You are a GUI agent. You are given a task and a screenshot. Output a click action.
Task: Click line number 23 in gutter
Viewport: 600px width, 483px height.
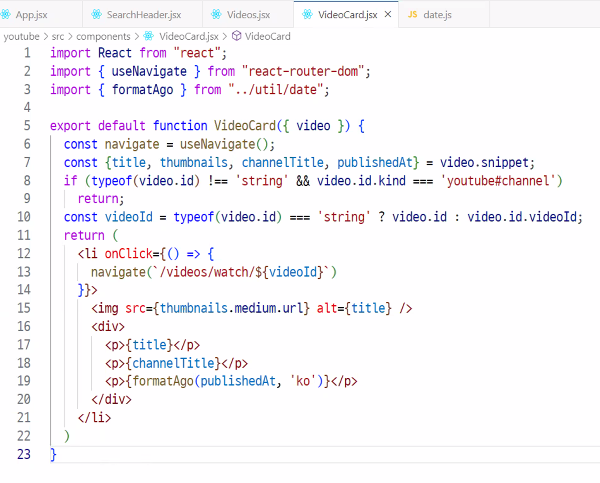(24, 454)
